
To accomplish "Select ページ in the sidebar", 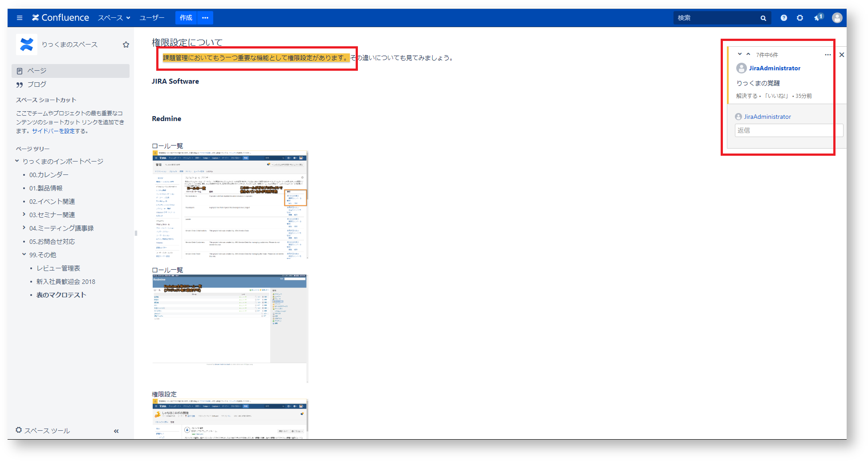I will tap(70, 71).
